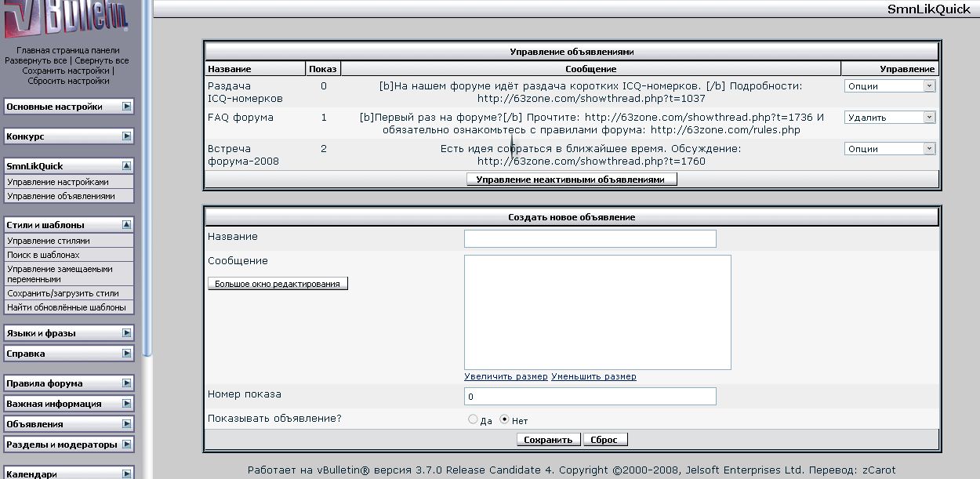Open Удалить dropdown for FAQ форума
The image size is (980, 479).
coord(890,118)
